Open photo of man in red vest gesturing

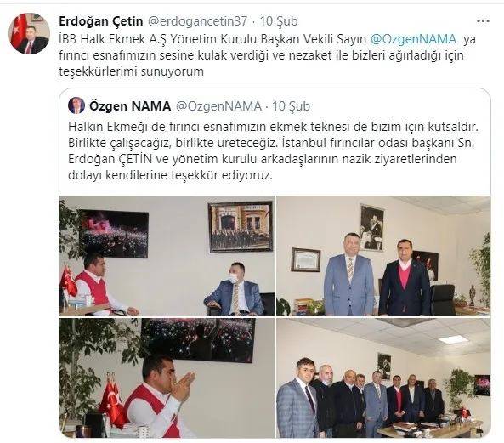167,378
